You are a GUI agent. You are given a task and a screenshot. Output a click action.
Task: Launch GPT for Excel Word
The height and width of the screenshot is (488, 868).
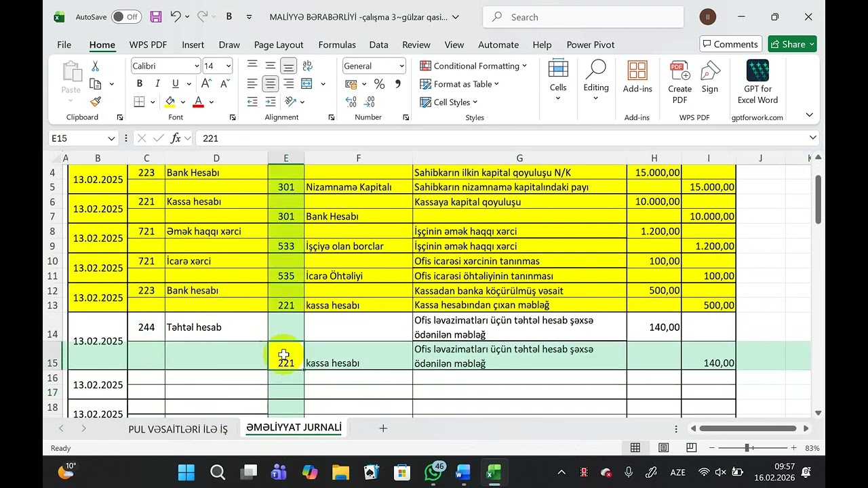(757, 82)
